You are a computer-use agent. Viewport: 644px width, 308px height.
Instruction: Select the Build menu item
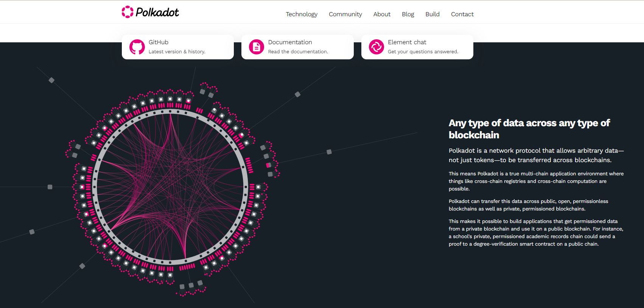tap(432, 14)
